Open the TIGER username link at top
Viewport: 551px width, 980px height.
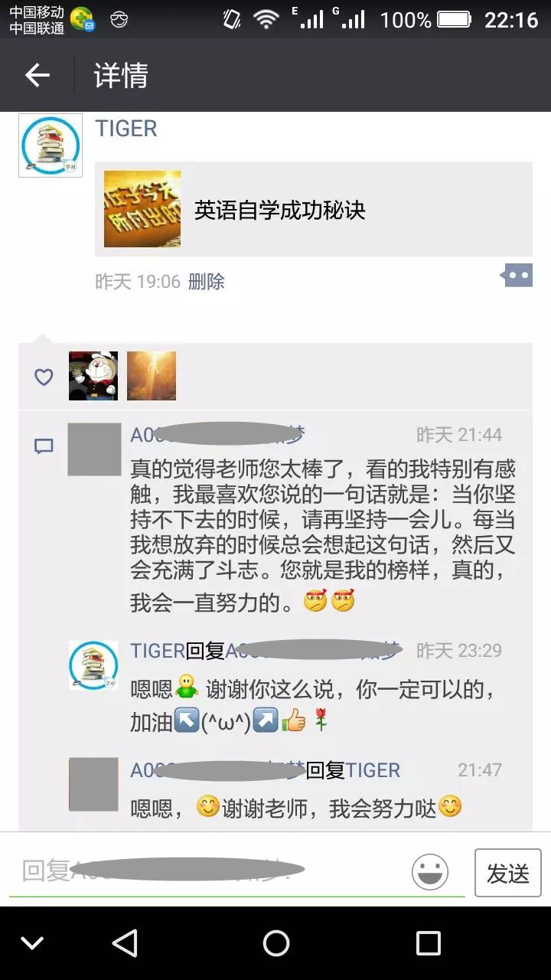coord(126,128)
